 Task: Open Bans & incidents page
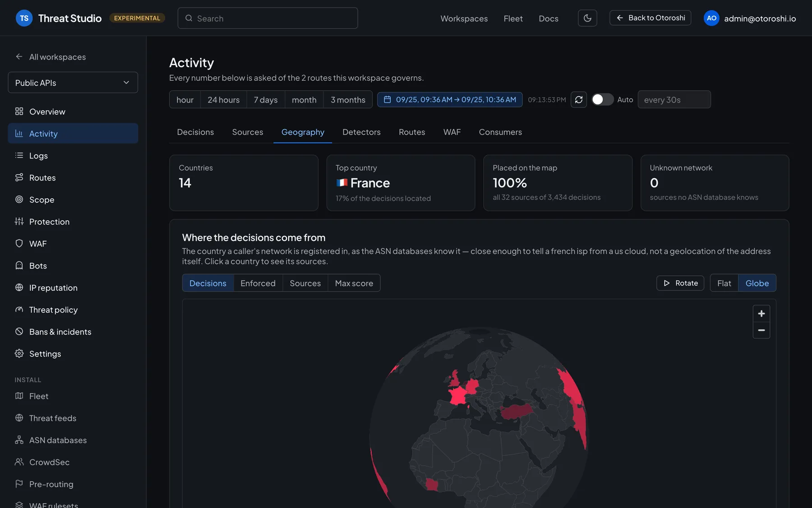(x=73, y=332)
